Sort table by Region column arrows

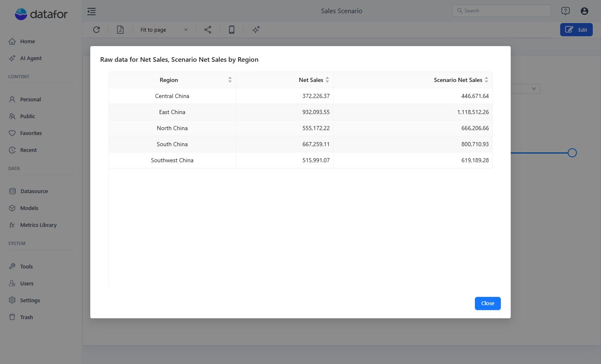(230, 80)
